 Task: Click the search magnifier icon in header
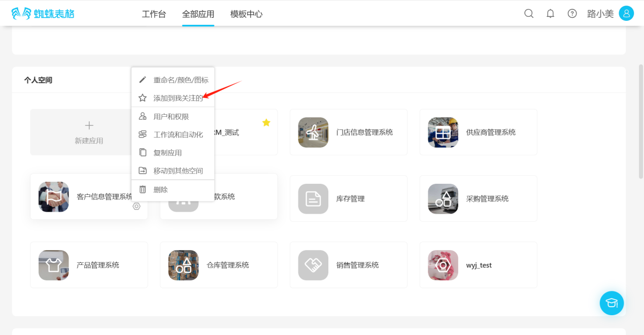click(x=529, y=14)
